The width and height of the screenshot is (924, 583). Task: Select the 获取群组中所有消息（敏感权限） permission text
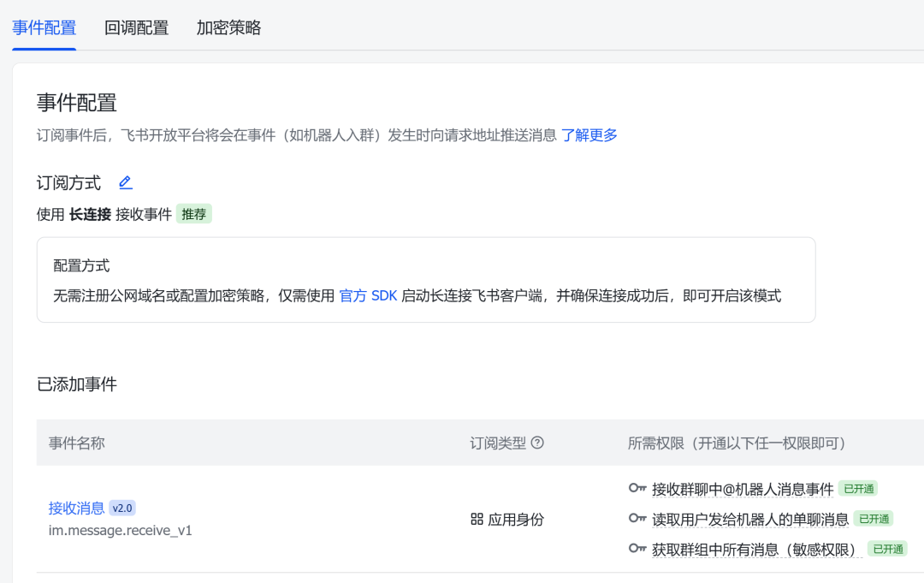click(756, 549)
